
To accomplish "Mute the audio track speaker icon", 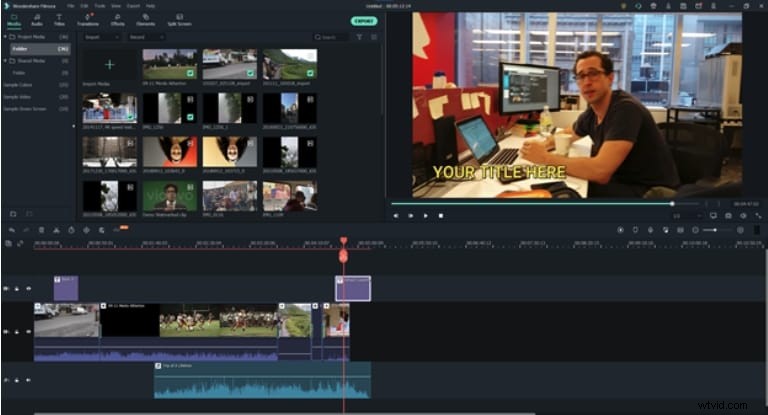I will coord(27,380).
